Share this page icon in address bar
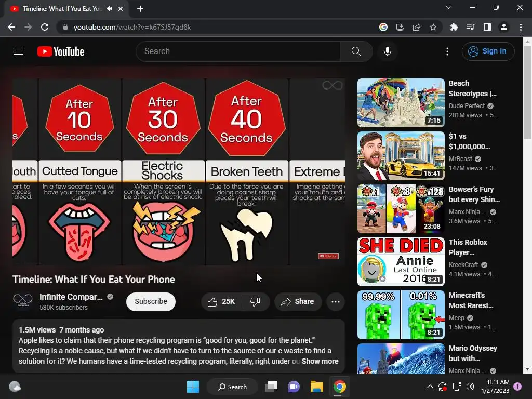Screen dimensions: 532x399 tap(417, 27)
